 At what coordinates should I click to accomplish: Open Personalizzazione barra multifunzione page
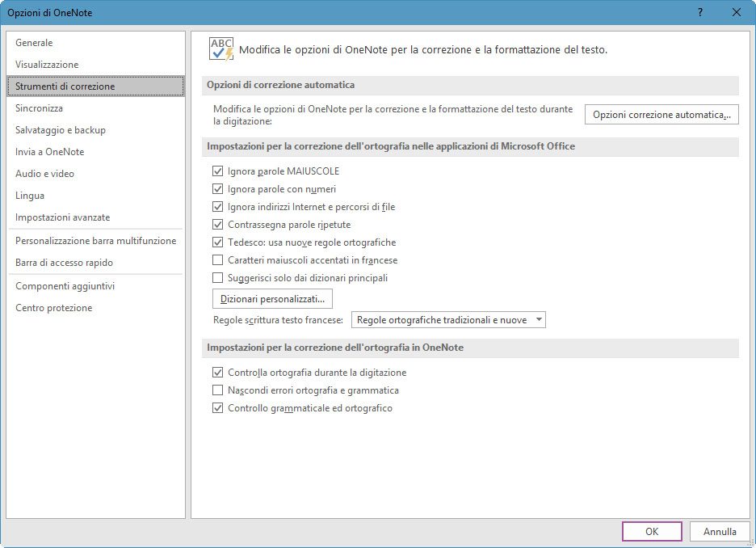click(x=95, y=241)
